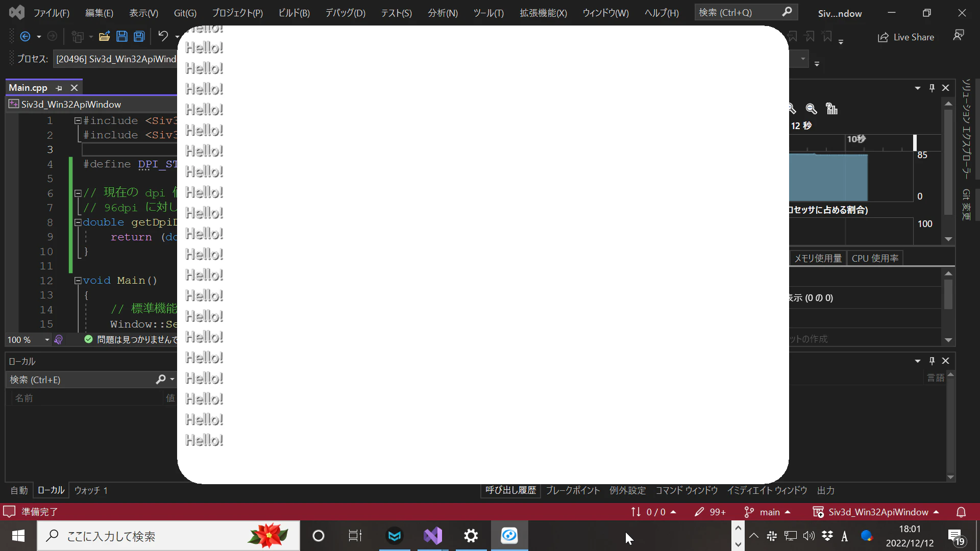Image resolution: width=980 pixels, height=551 pixels.
Task: Switch to メモリ使用量 tab
Action: 818,259
